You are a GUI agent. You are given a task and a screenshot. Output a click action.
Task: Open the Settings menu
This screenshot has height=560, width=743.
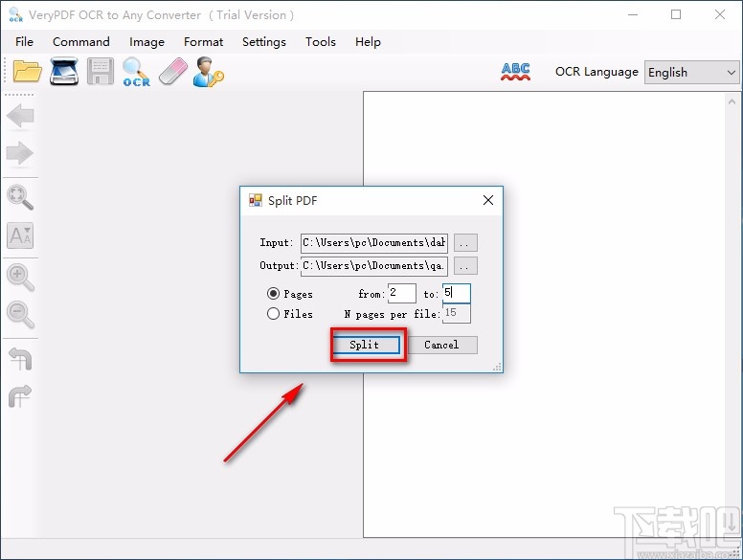(x=264, y=42)
